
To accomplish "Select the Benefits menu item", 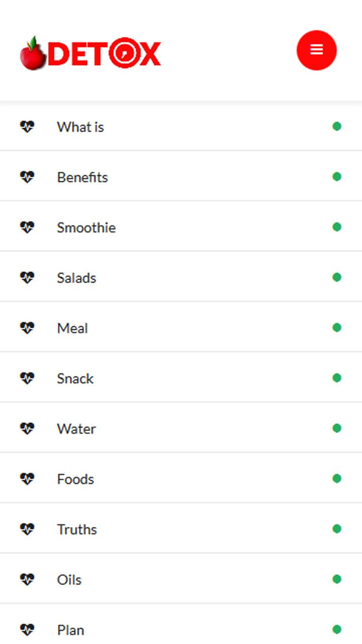I will pos(181,177).
